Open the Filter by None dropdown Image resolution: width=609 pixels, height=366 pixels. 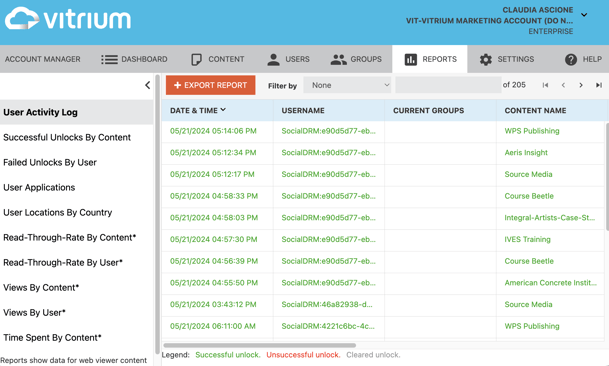(347, 85)
